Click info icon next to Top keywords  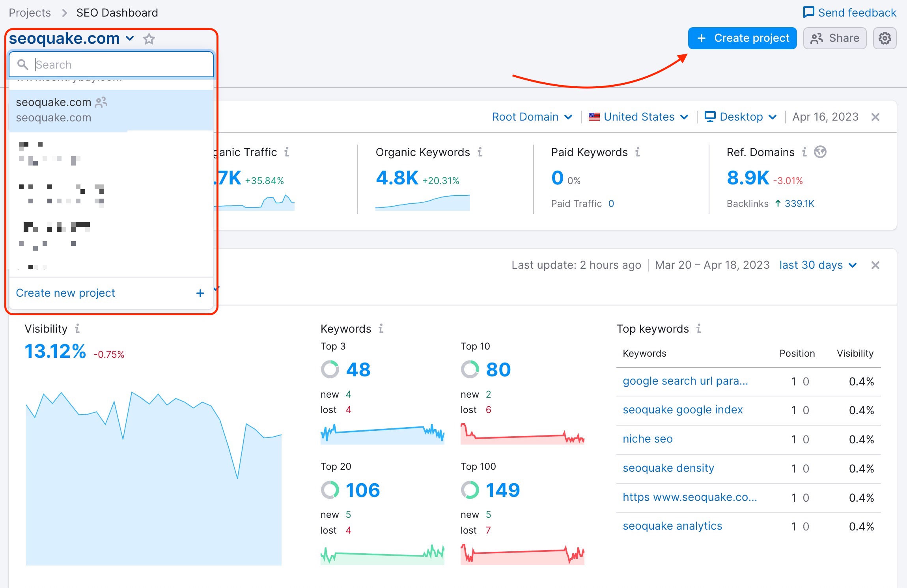(699, 328)
